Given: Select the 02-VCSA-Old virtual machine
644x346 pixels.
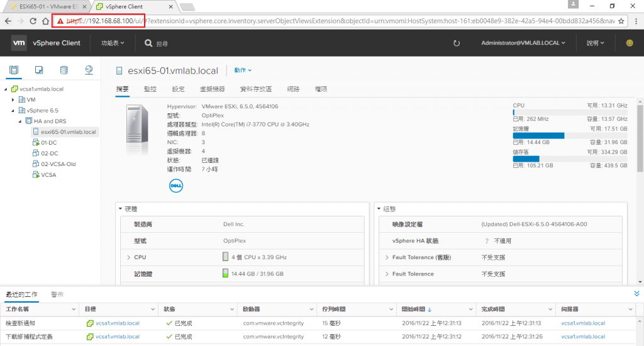Looking at the screenshot, I should (58, 164).
